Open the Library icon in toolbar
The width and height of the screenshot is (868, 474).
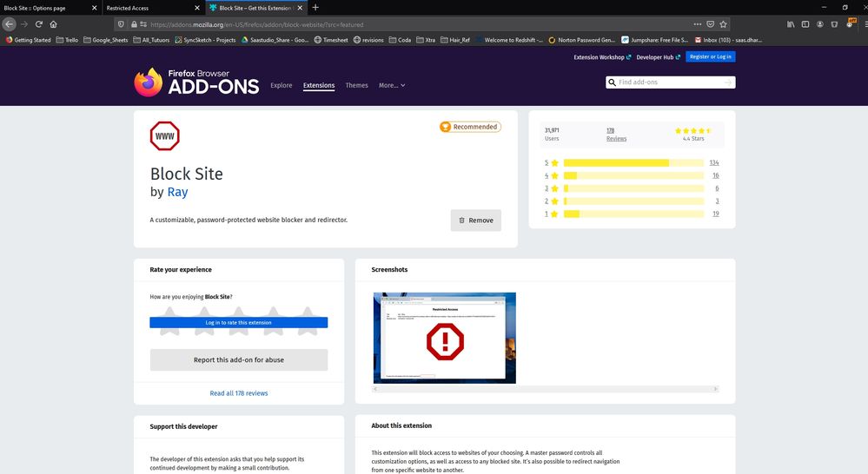pos(790,24)
